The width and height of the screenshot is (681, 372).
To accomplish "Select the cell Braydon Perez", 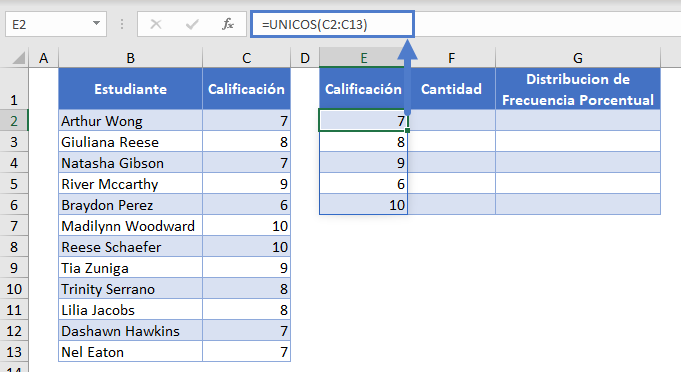I will pyautogui.click(x=130, y=205).
